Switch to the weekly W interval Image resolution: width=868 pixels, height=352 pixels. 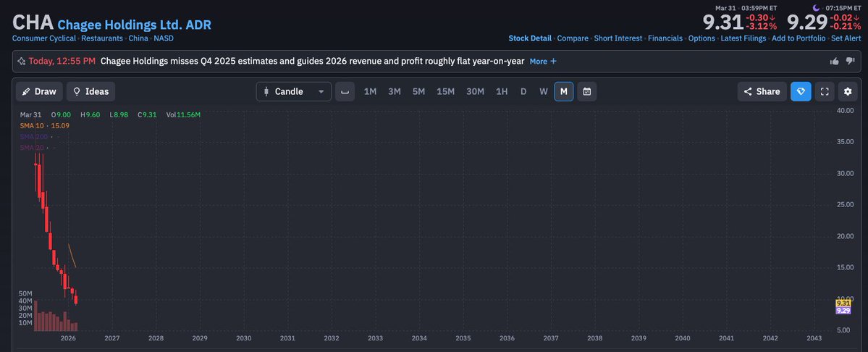(x=544, y=91)
